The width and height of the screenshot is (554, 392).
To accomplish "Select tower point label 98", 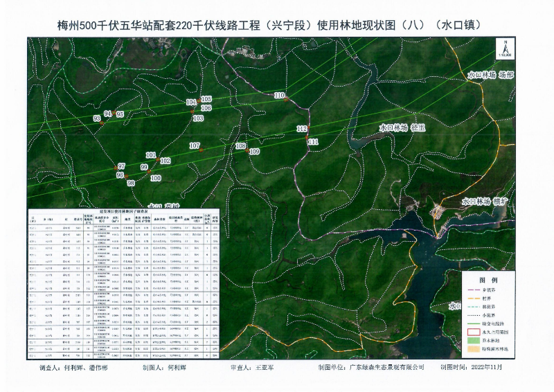I will coord(131,183).
